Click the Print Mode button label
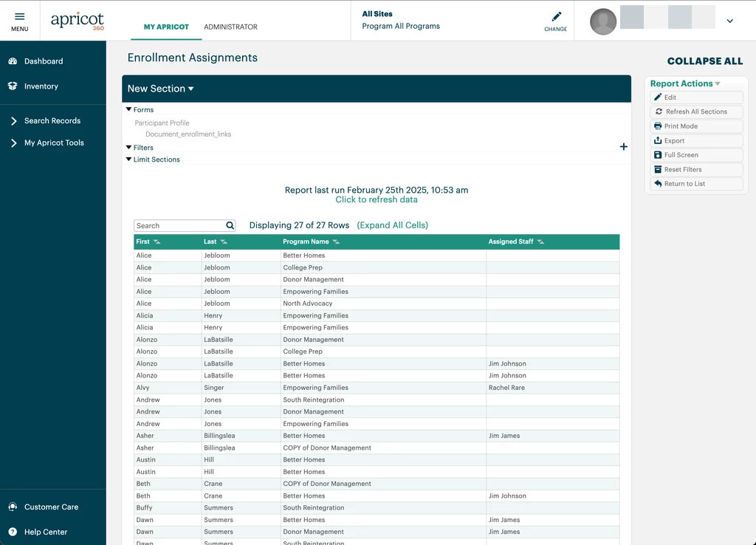 click(681, 126)
